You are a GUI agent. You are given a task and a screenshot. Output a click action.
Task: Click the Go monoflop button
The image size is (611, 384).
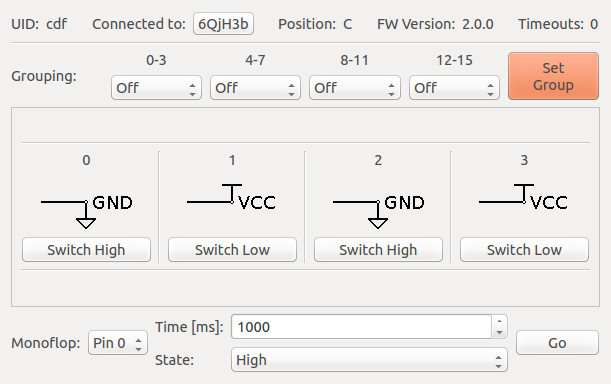[x=557, y=343]
